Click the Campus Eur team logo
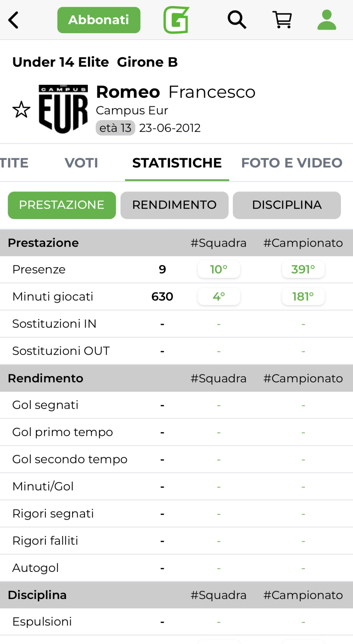The width and height of the screenshot is (353, 644). click(63, 109)
